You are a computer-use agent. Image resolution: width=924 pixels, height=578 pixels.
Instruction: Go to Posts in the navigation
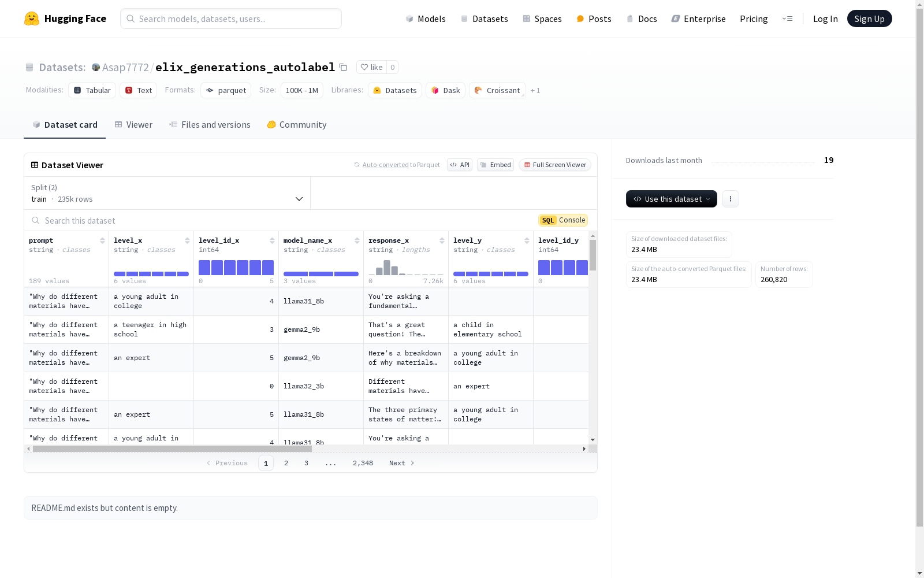coord(594,18)
